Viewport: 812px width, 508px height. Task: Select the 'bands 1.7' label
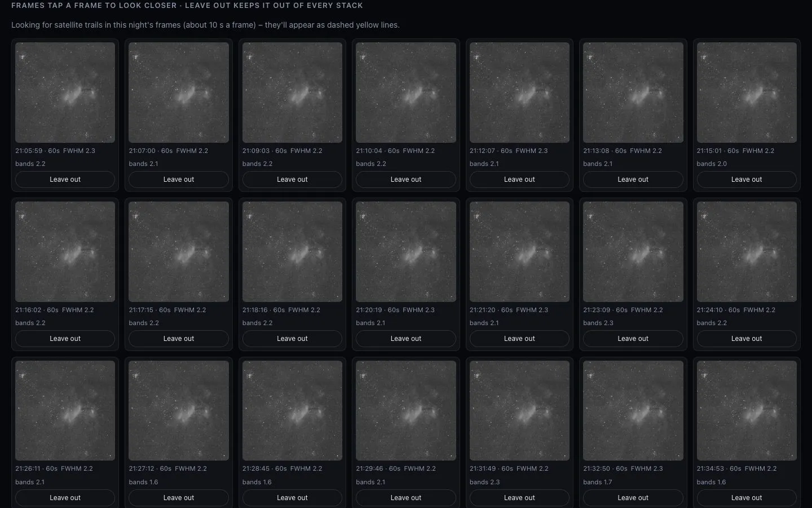(x=598, y=482)
